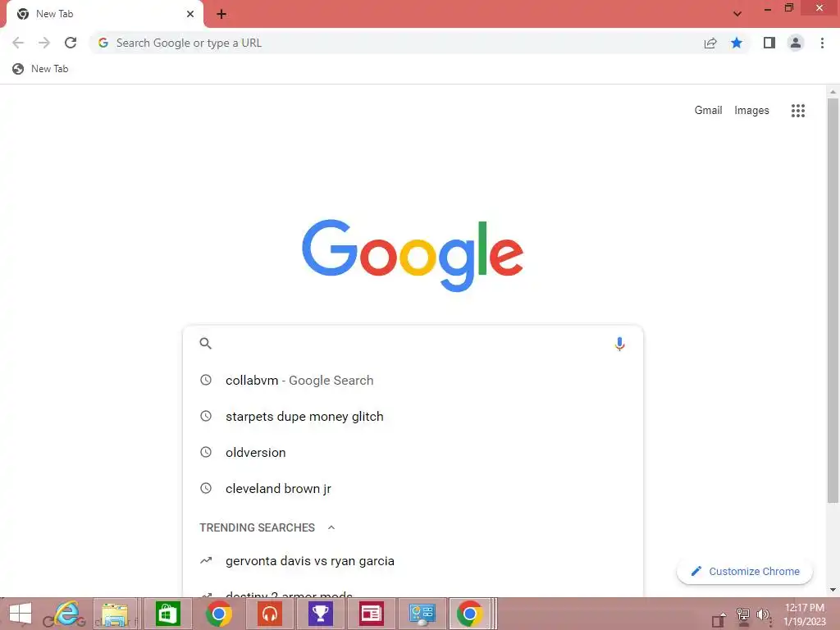Open the tab search dropdown arrow

pos(737,14)
